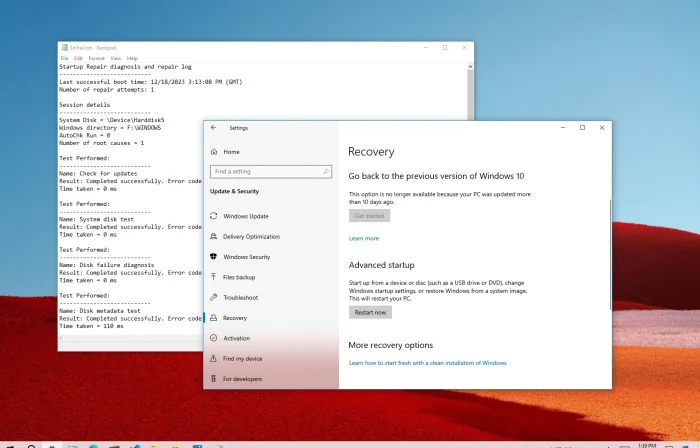
Task: Open For developers settings
Action: point(236,379)
